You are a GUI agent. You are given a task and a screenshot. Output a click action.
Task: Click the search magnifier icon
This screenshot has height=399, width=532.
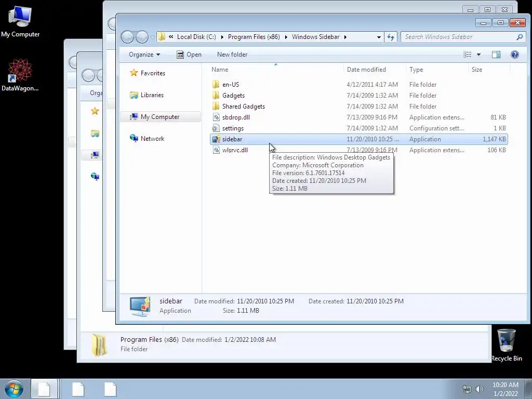pos(520,37)
